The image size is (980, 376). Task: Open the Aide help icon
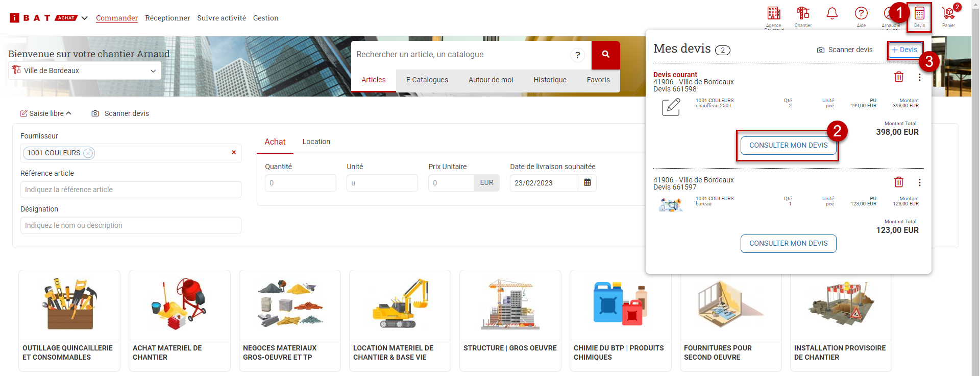point(861,14)
